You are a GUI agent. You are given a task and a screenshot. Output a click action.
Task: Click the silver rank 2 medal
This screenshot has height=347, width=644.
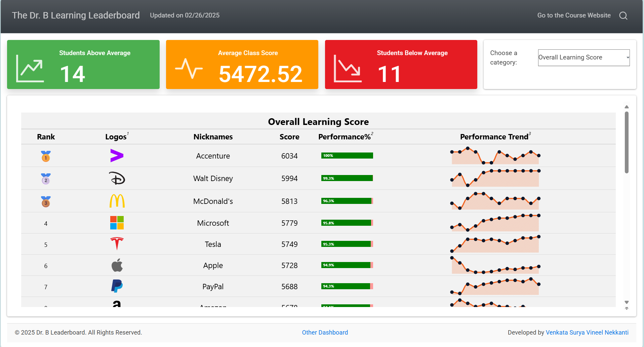tap(46, 179)
